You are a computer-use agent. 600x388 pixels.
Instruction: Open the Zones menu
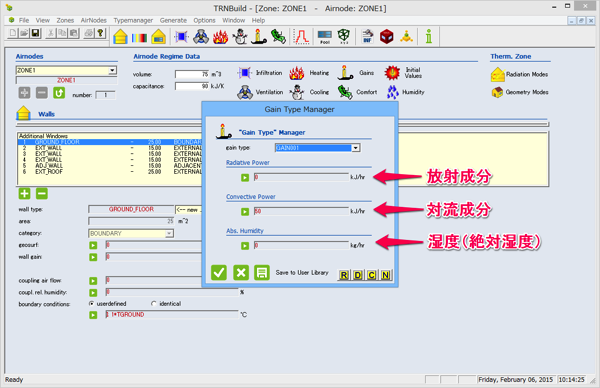65,20
